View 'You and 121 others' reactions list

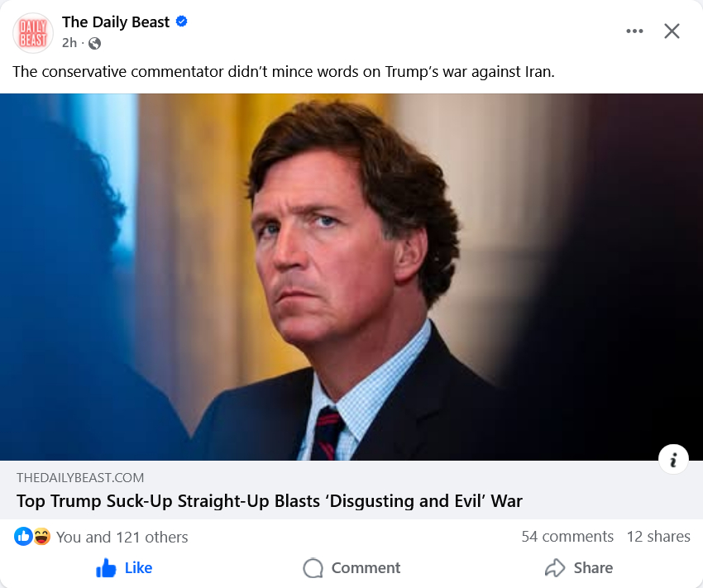coord(122,537)
